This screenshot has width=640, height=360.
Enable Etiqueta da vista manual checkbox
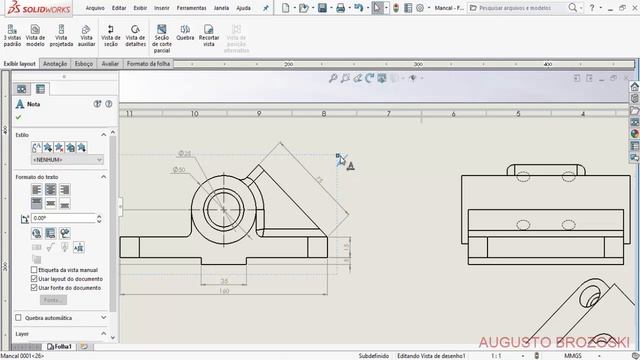tap(34, 270)
